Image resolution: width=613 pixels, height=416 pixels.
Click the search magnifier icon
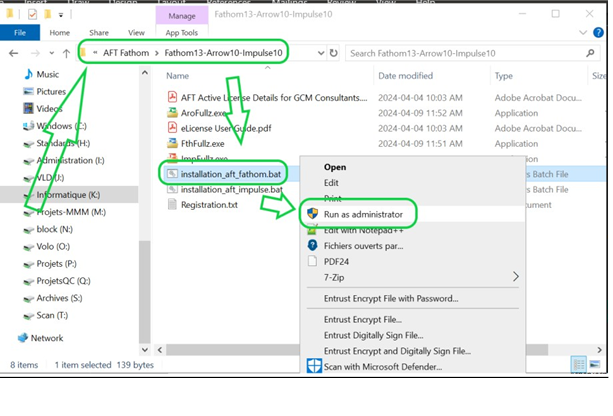590,53
